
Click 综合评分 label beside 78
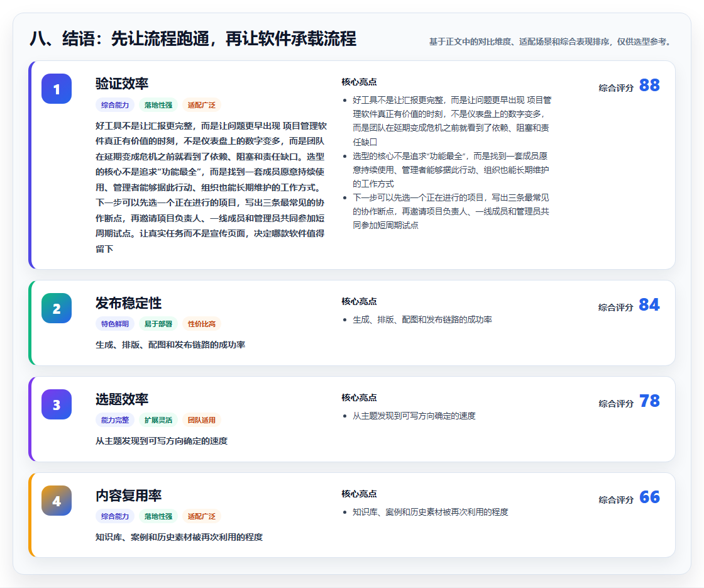[616, 403]
